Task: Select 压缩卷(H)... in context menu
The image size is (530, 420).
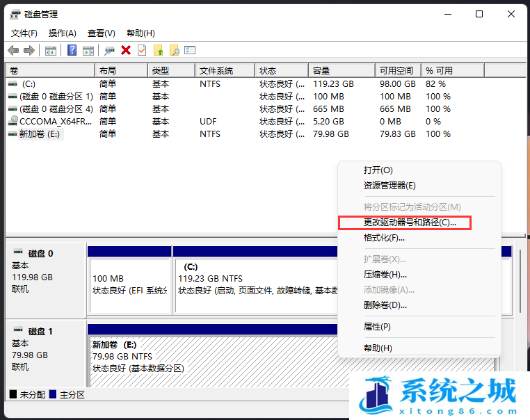Action: pos(419,275)
